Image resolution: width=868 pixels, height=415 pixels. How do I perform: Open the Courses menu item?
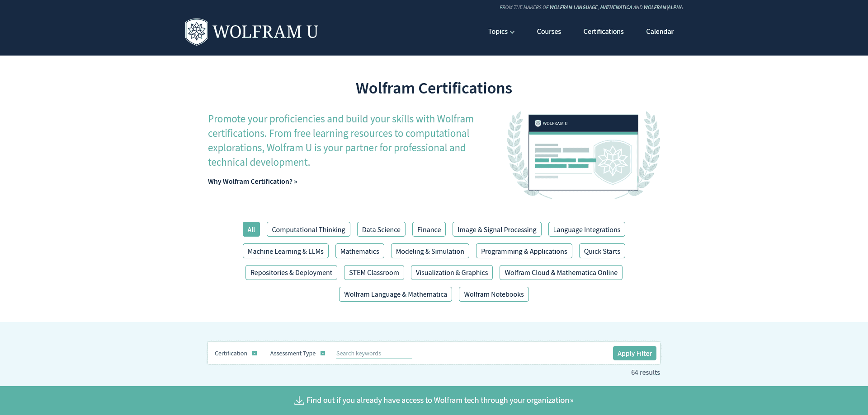pyautogui.click(x=549, y=32)
